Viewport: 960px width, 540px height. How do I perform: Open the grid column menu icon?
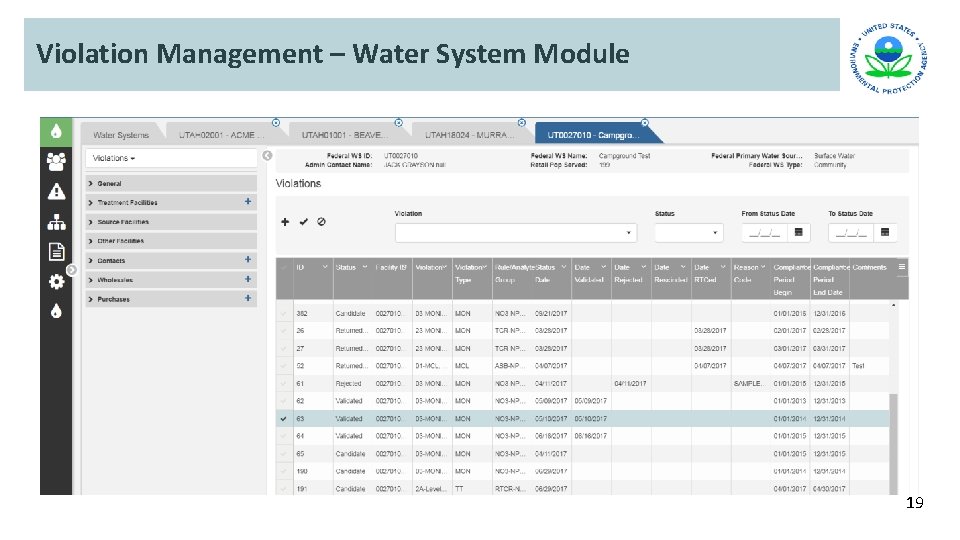tap(902, 267)
